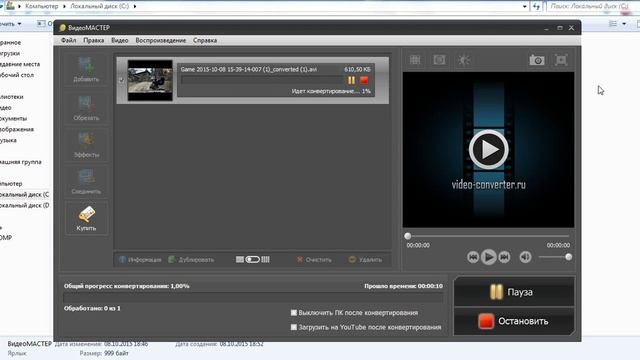Open the Справка menu
640x360 pixels.
coord(205,40)
